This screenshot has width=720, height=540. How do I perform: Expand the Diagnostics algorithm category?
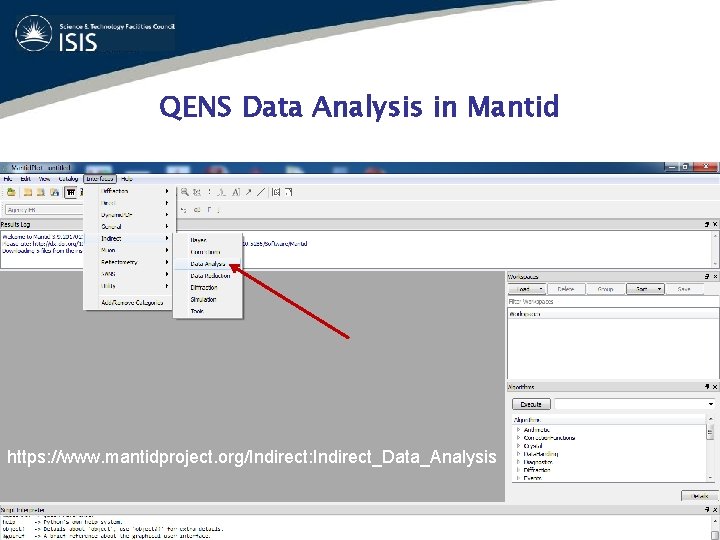(518, 462)
